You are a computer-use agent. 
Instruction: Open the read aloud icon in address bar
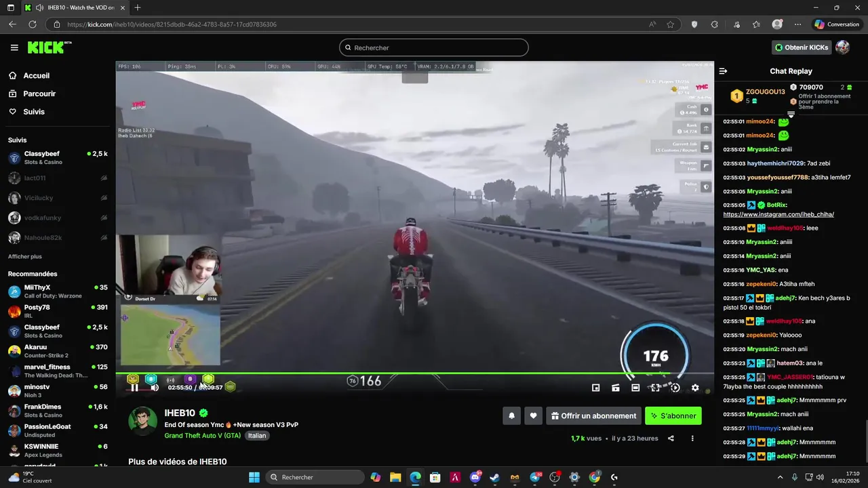click(652, 24)
